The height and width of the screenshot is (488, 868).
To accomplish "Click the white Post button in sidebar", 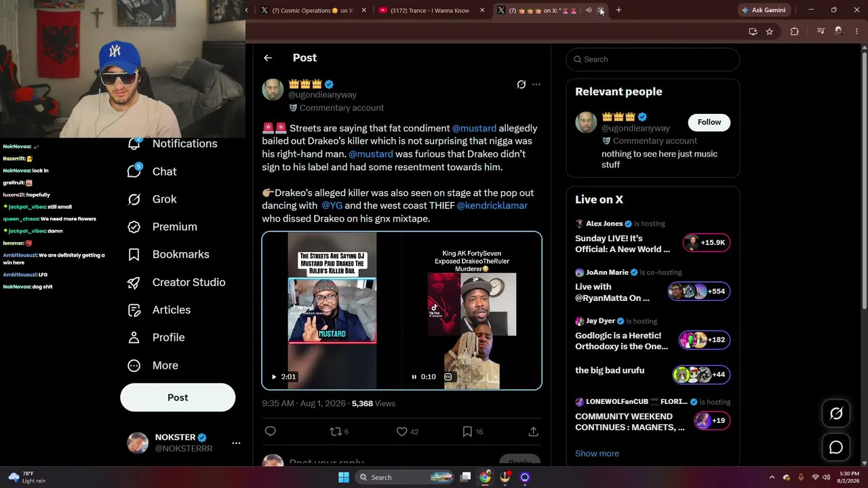I will pos(178,398).
